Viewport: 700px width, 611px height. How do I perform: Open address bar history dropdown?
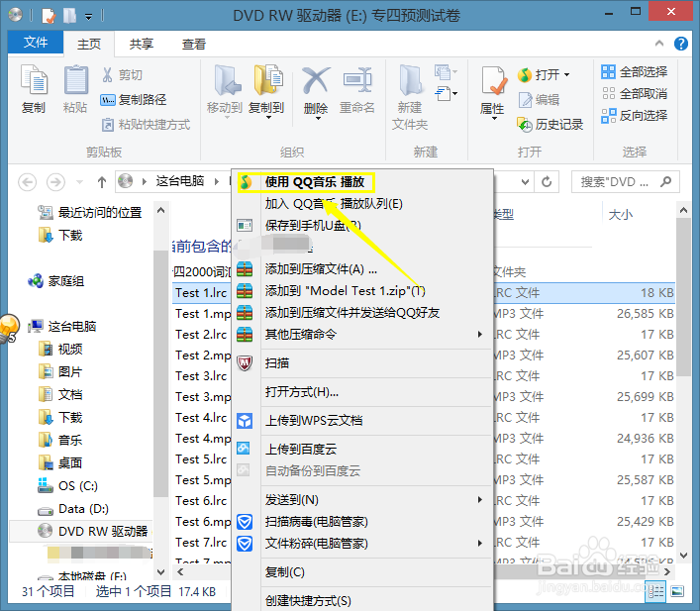[x=526, y=182]
